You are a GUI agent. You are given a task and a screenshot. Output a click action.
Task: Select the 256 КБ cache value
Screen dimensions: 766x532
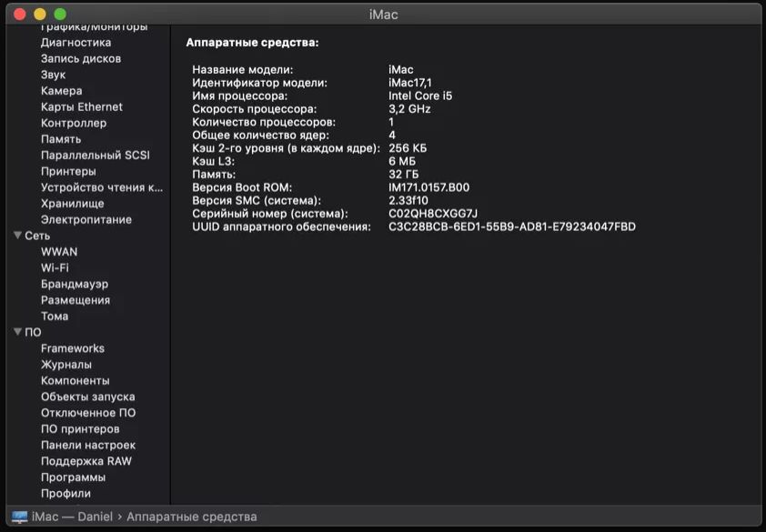click(408, 148)
